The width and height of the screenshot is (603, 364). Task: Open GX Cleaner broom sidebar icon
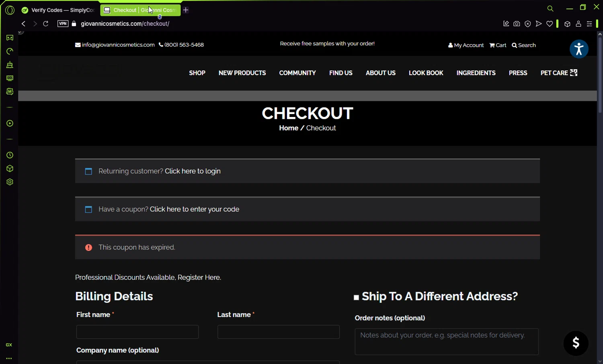coord(10,65)
